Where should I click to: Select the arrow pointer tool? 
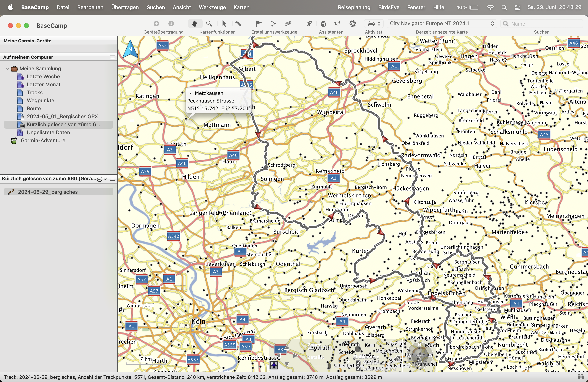coord(224,23)
